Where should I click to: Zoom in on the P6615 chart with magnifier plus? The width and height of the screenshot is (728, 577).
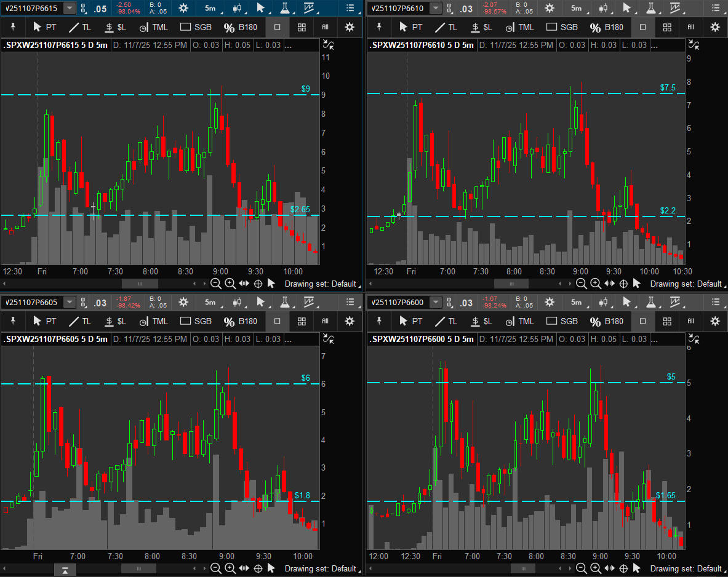(230, 284)
